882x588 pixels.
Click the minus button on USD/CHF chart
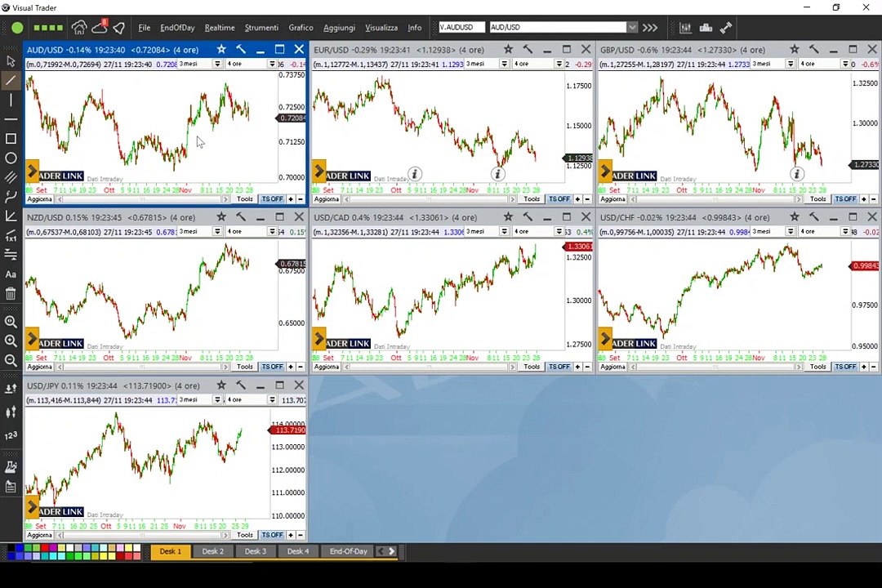[874, 367]
